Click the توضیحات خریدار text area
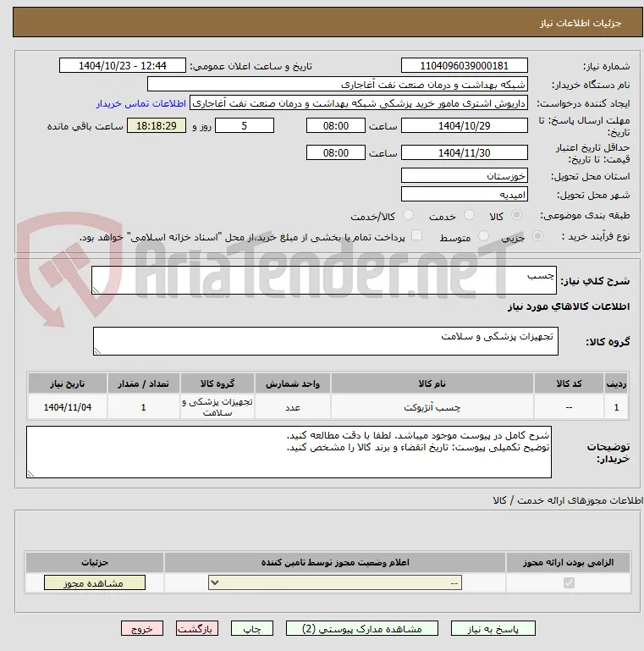644x651 pixels. 289,452
